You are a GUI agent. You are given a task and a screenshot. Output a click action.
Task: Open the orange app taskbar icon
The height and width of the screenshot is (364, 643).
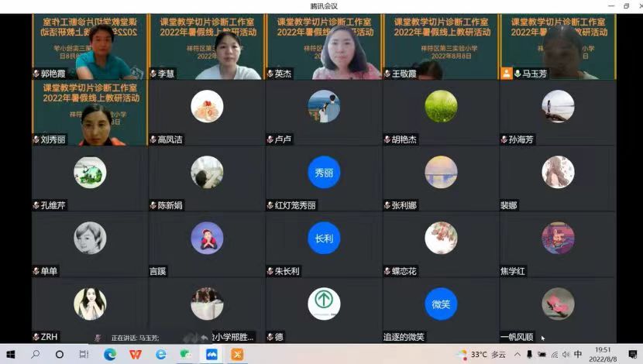coord(237,354)
